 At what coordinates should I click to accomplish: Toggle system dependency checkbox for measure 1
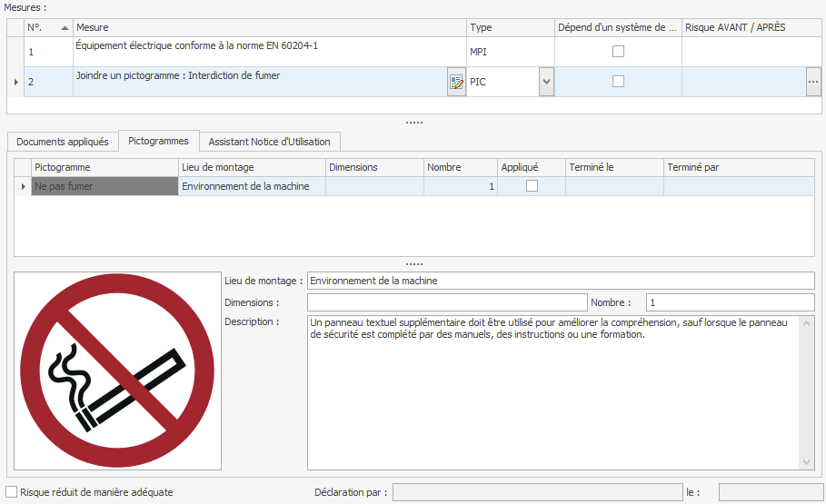point(618,52)
